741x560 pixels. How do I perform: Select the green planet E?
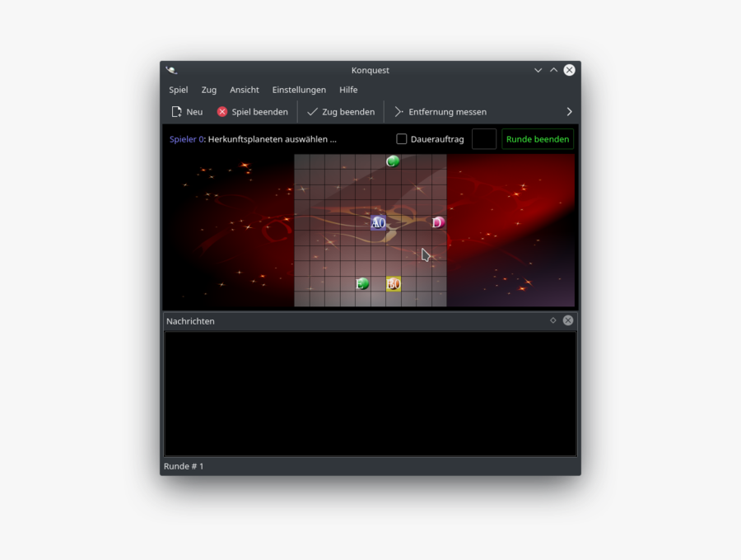(x=362, y=284)
